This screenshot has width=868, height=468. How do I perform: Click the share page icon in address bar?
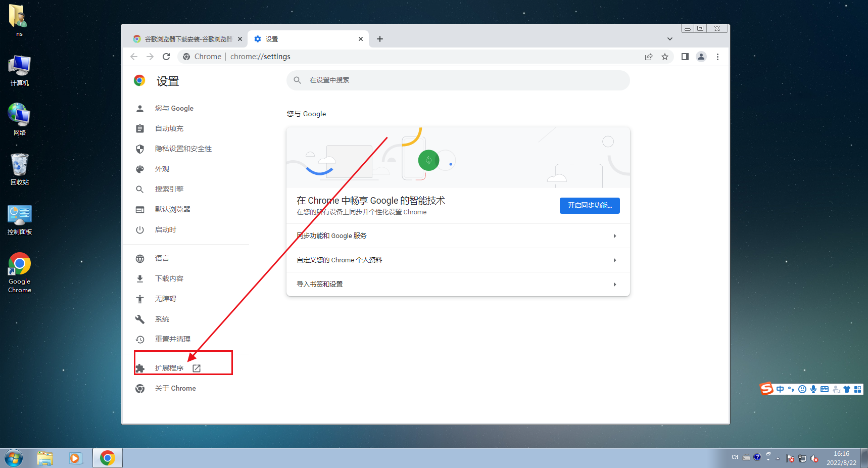click(649, 57)
